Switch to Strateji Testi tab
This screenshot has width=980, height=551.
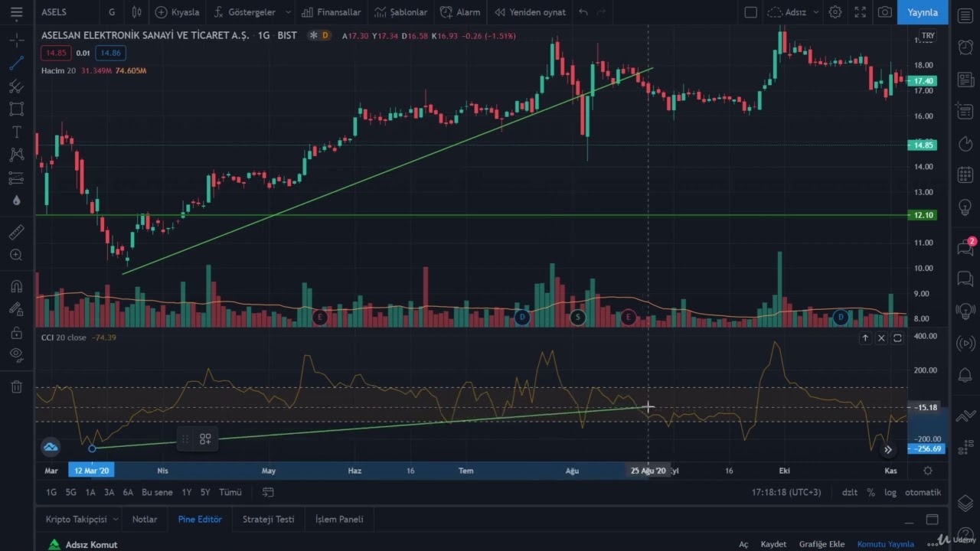click(x=268, y=519)
